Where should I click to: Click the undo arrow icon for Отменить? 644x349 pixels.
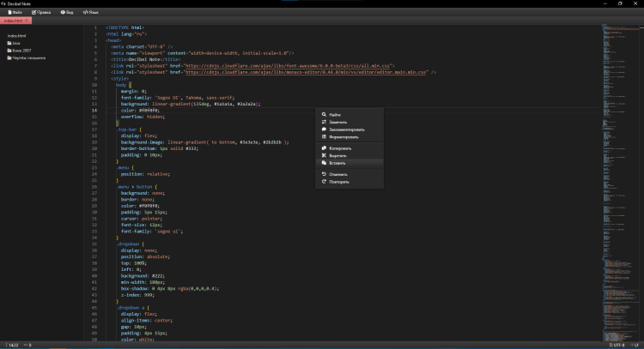pos(323,174)
